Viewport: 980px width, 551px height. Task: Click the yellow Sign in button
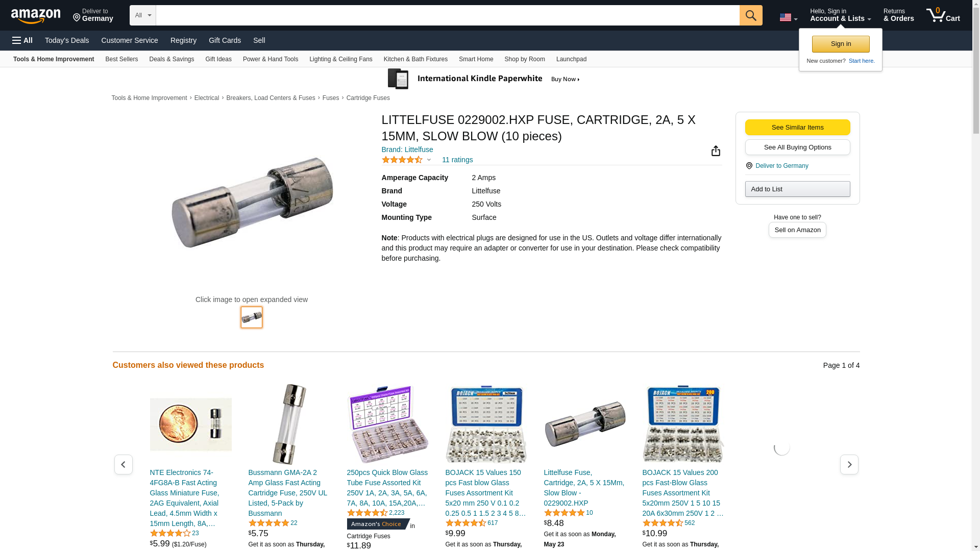[841, 44]
